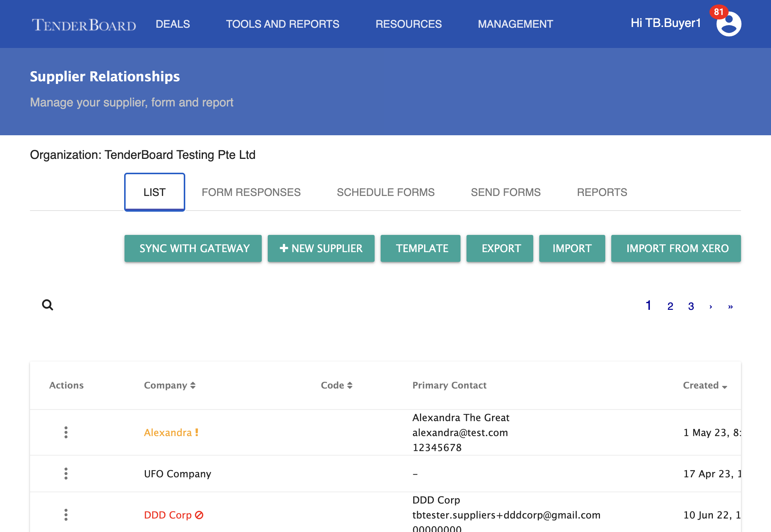Open the MANAGEMENT menu
The width and height of the screenshot is (771, 532).
click(515, 24)
